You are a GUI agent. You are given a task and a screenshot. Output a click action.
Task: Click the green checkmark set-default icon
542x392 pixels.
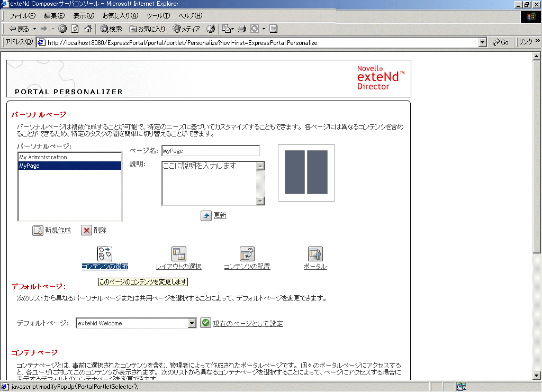click(x=206, y=323)
